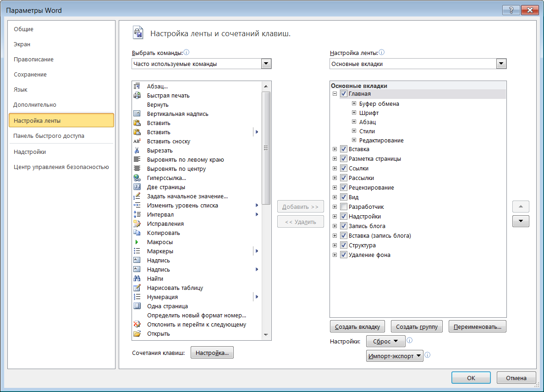This screenshot has width=544, height=392.
Task: Click the Макросы green play icon
Action: (137, 242)
